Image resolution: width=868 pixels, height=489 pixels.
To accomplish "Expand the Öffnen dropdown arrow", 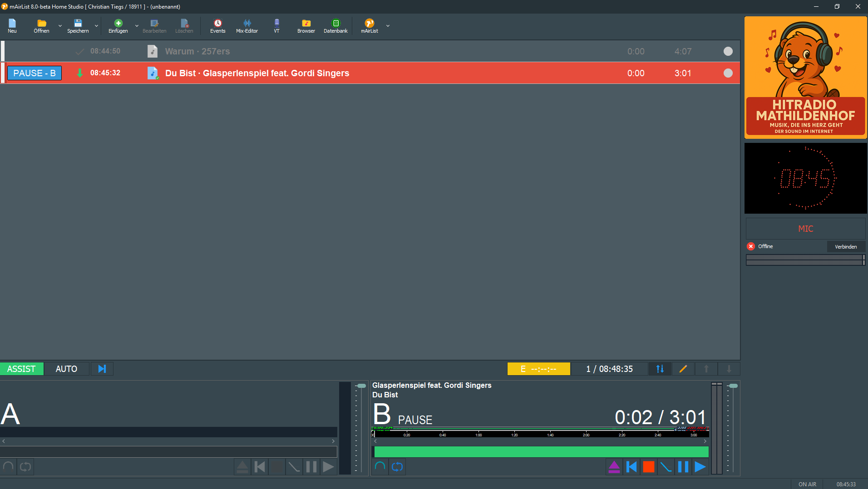I will [60, 26].
